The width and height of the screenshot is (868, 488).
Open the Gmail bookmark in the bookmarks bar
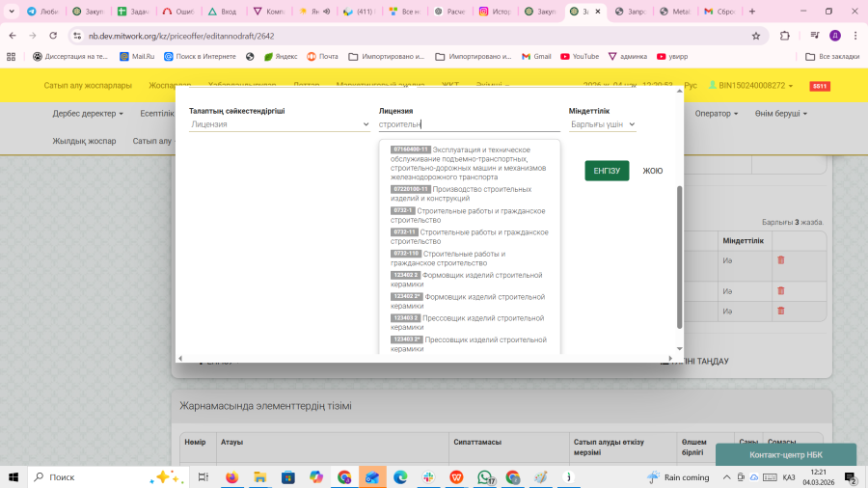point(536,57)
